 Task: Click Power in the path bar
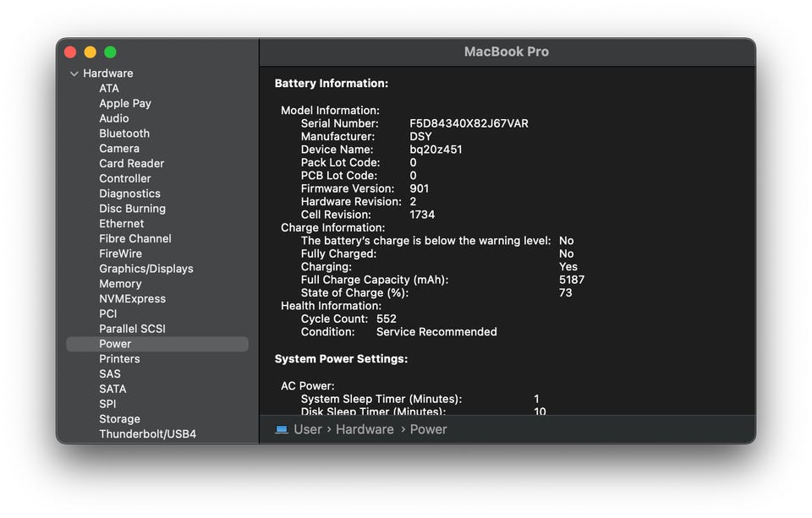(428, 429)
